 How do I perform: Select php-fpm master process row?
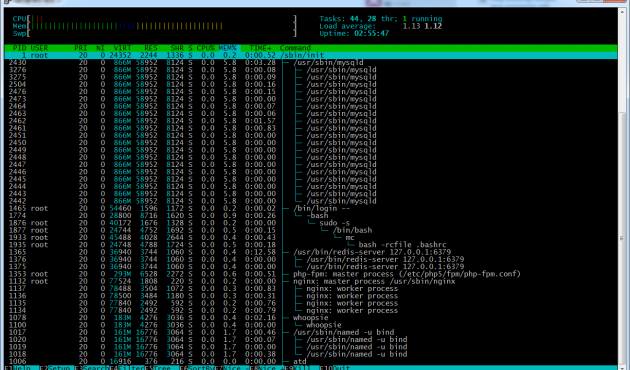(x=311, y=274)
